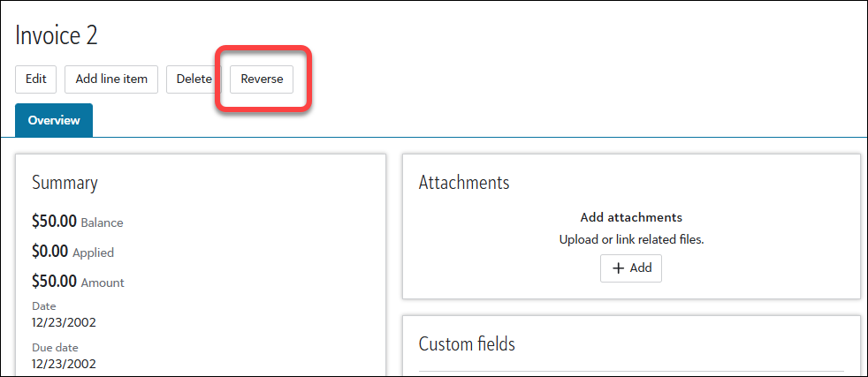The image size is (868, 377).
Task: Click the Date field label
Action: tap(44, 306)
